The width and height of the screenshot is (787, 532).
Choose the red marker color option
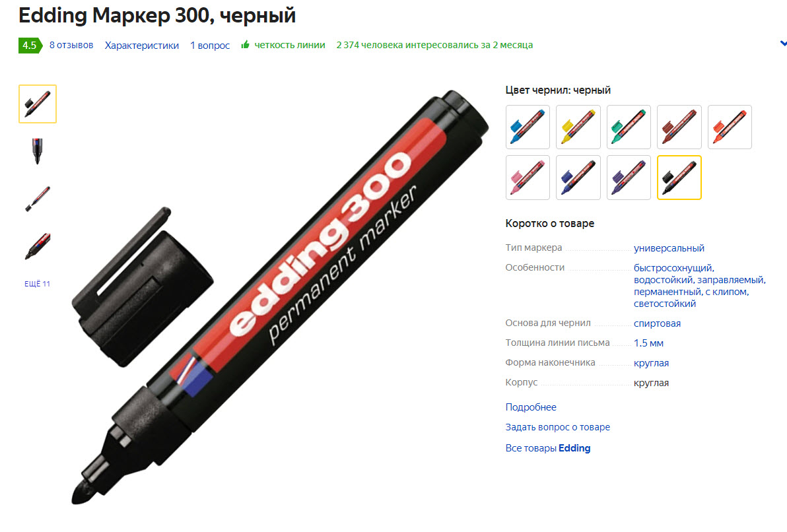click(x=730, y=127)
